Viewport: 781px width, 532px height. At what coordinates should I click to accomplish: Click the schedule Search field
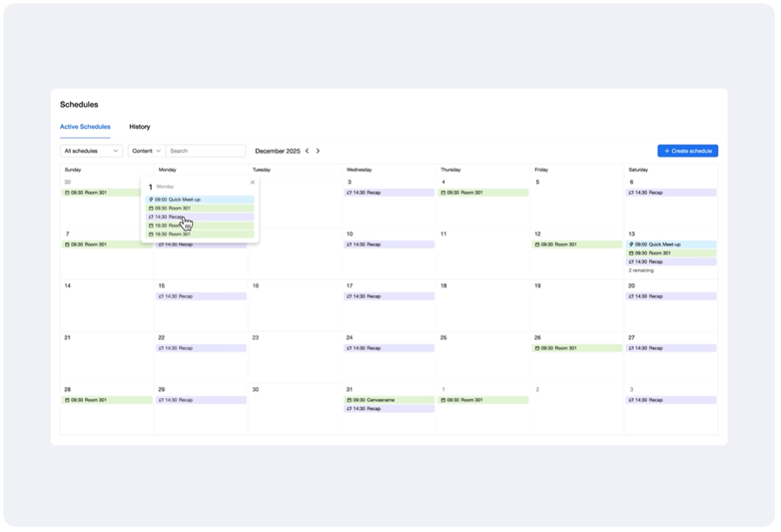click(x=205, y=151)
